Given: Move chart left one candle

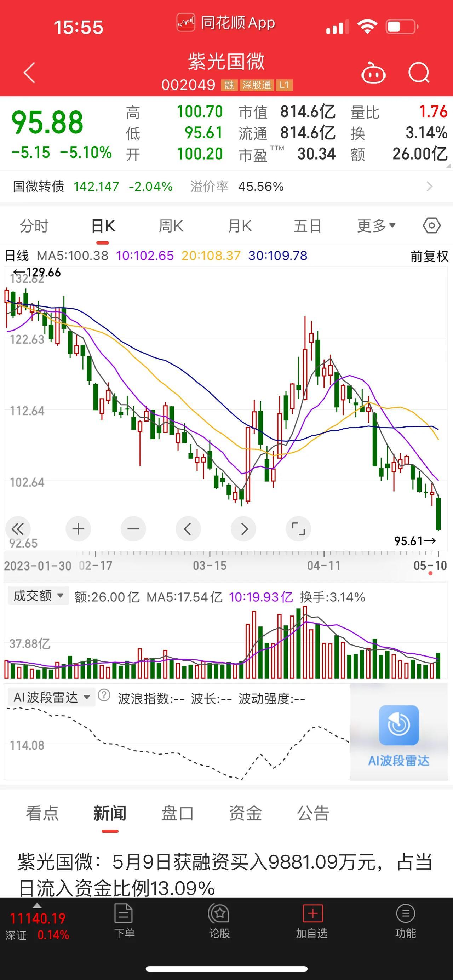Looking at the screenshot, I should tap(188, 529).
